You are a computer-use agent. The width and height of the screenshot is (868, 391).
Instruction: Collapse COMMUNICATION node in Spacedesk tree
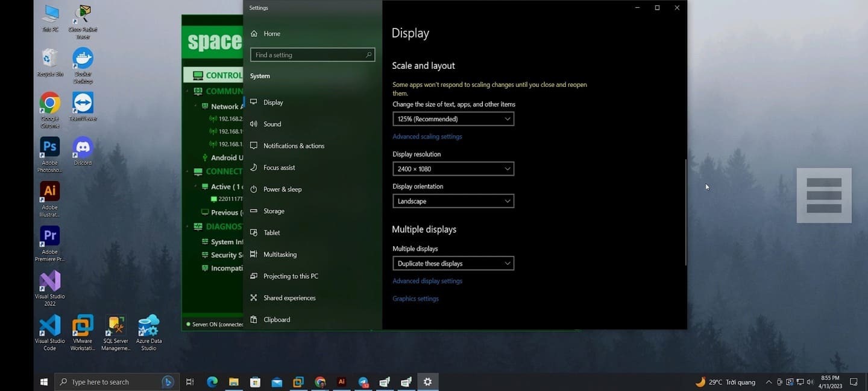pyautogui.click(x=187, y=91)
